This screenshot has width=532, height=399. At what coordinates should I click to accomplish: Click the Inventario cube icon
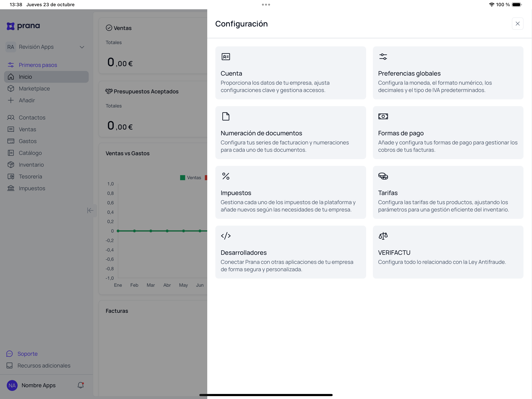pyautogui.click(x=11, y=165)
